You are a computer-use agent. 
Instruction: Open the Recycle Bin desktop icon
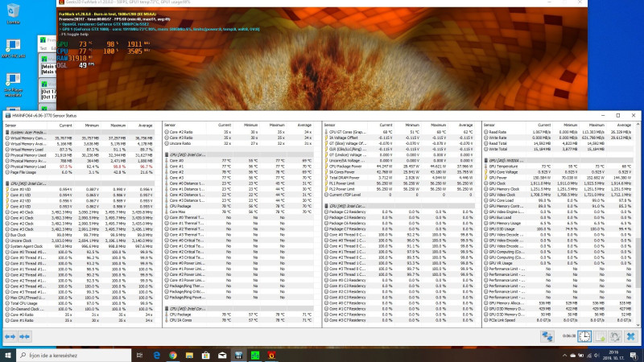click(13, 14)
